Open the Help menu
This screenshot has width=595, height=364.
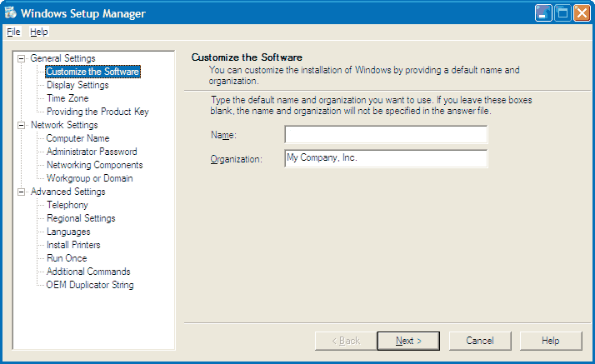(x=39, y=32)
